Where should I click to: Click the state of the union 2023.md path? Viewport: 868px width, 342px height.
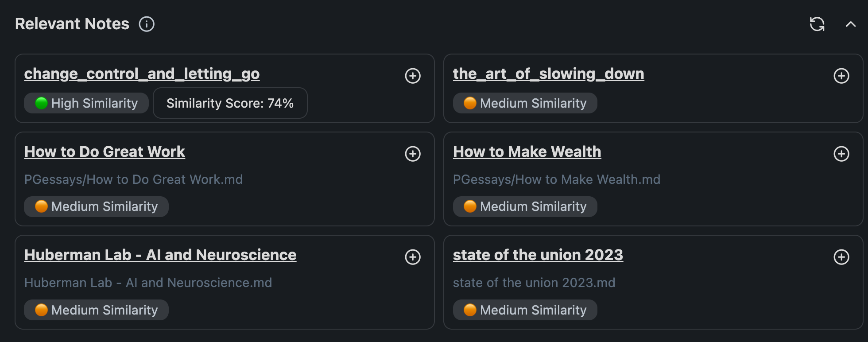534,283
